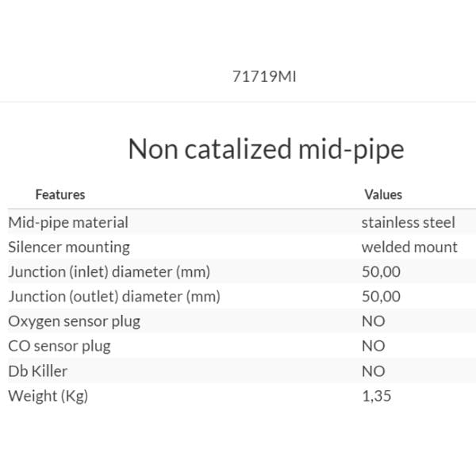476x476 pixels.
Task: Click the Features column header
Action: click(x=60, y=194)
